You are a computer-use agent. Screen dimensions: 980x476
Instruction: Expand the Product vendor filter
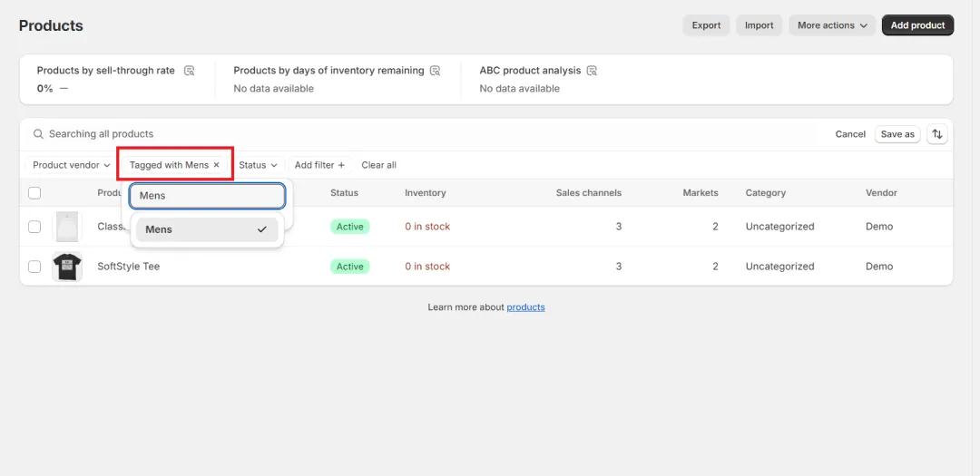72,165
